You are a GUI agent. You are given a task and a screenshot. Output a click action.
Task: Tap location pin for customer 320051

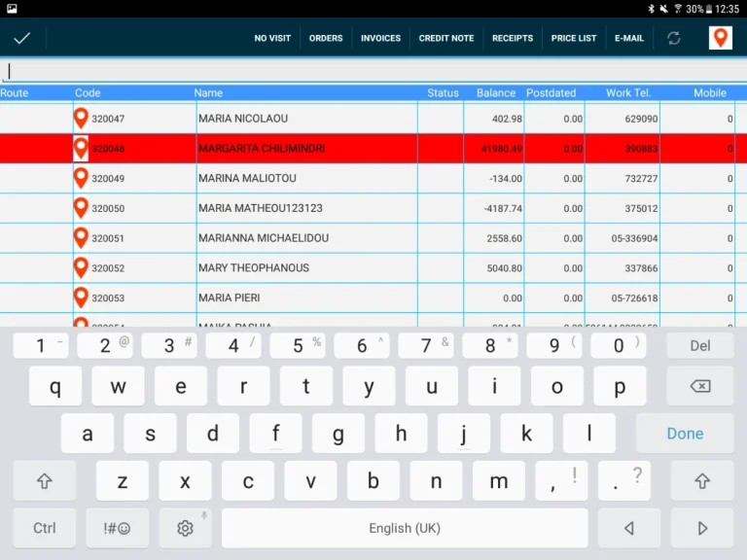[x=81, y=238]
